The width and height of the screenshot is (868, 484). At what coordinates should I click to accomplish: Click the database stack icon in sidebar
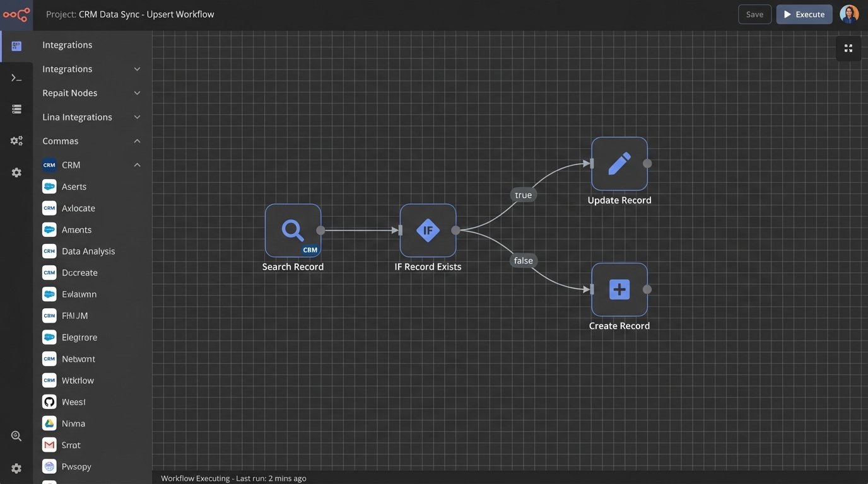tap(16, 110)
